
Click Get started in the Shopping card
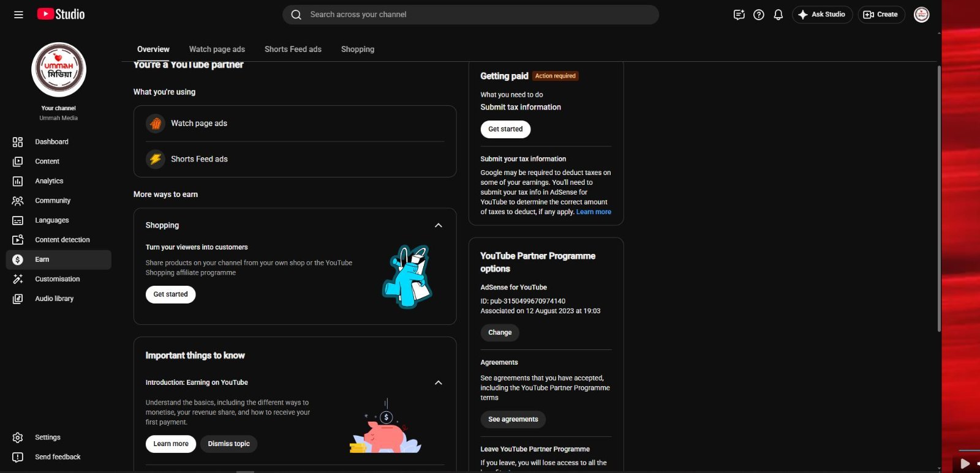click(x=170, y=294)
